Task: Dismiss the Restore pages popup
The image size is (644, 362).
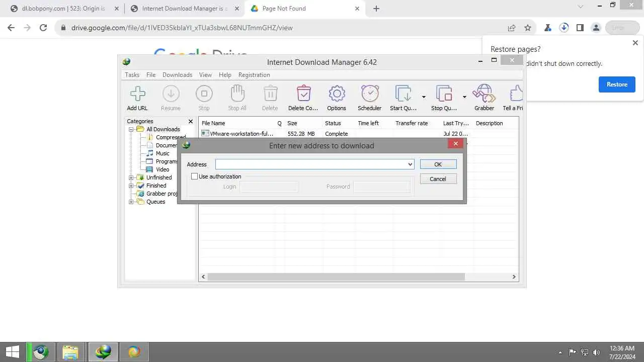Action: (x=635, y=43)
